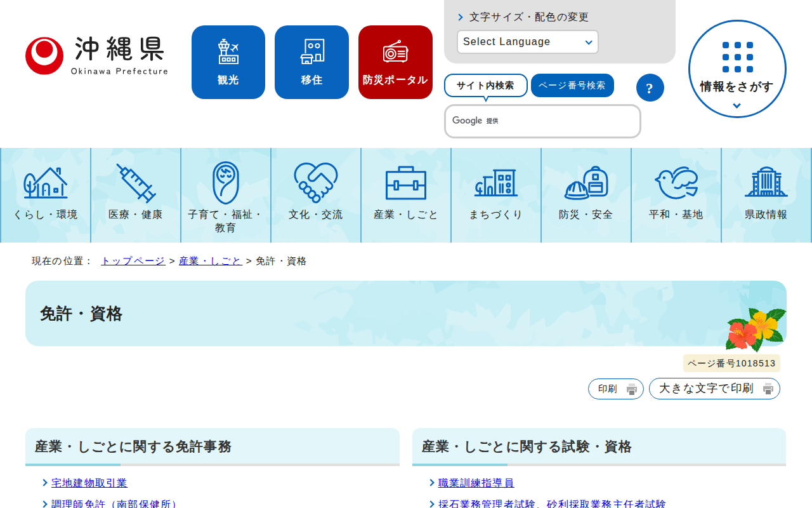Open the くらし・環境 house icon category
The width and height of the screenshot is (812, 508).
[46, 195]
